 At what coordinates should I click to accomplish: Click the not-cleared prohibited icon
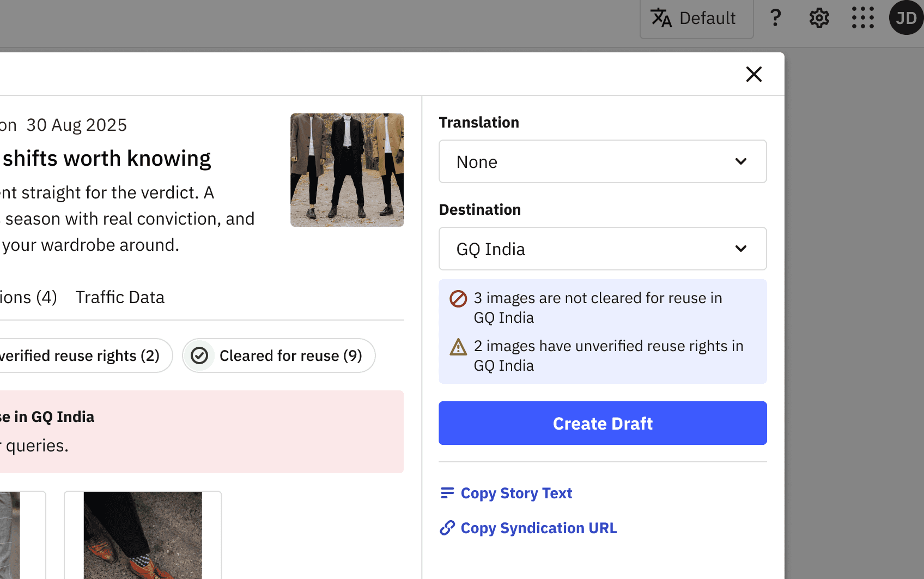pos(458,298)
